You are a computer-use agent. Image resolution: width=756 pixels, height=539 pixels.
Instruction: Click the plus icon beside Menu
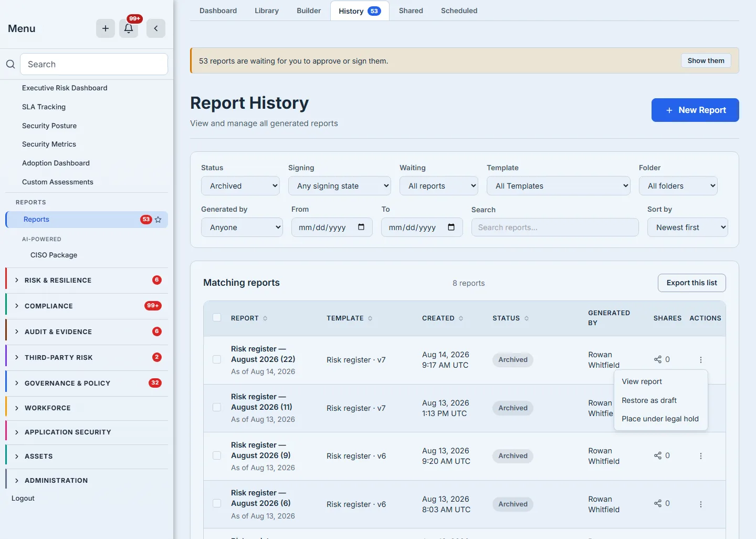pyautogui.click(x=106, y=28)
